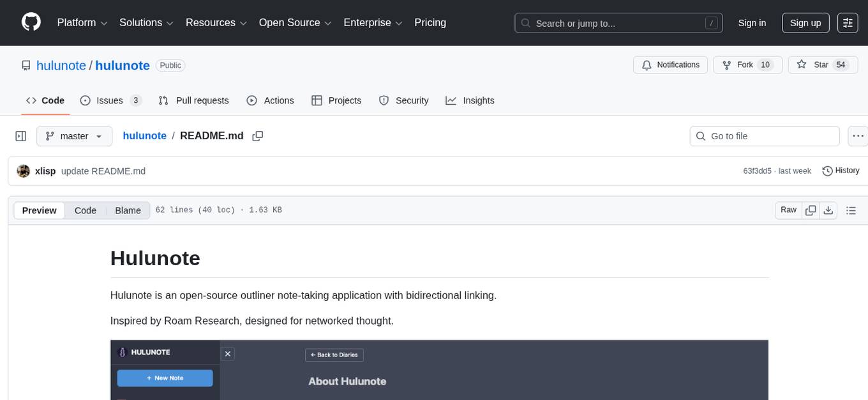Expand the file tree side panel
This screenshot has width=868, height=400.
click(x=20, y=135)
